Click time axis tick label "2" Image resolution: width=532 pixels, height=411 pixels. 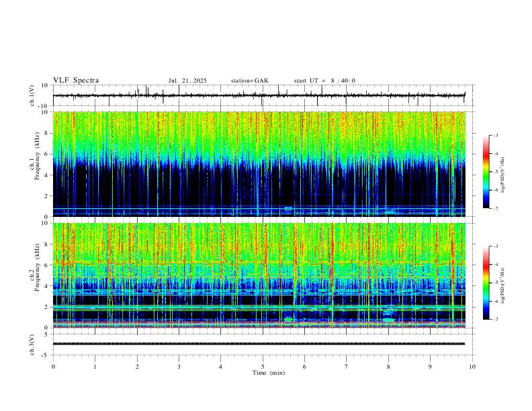pyautogui.click(x=137, y=367)
